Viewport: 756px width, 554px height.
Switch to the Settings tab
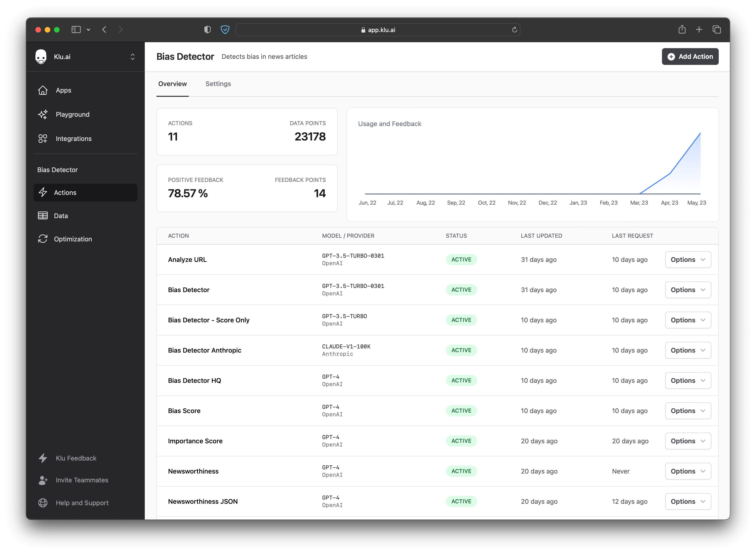point(218,84)
